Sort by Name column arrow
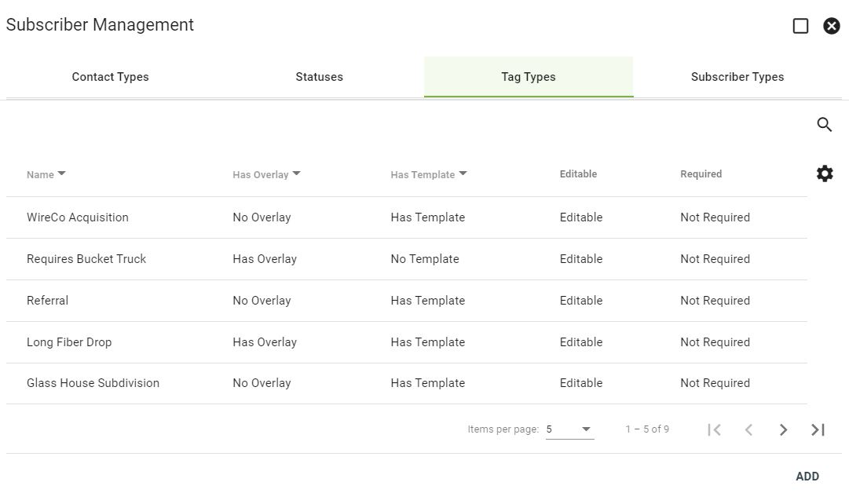 click(x=61, y=173)
